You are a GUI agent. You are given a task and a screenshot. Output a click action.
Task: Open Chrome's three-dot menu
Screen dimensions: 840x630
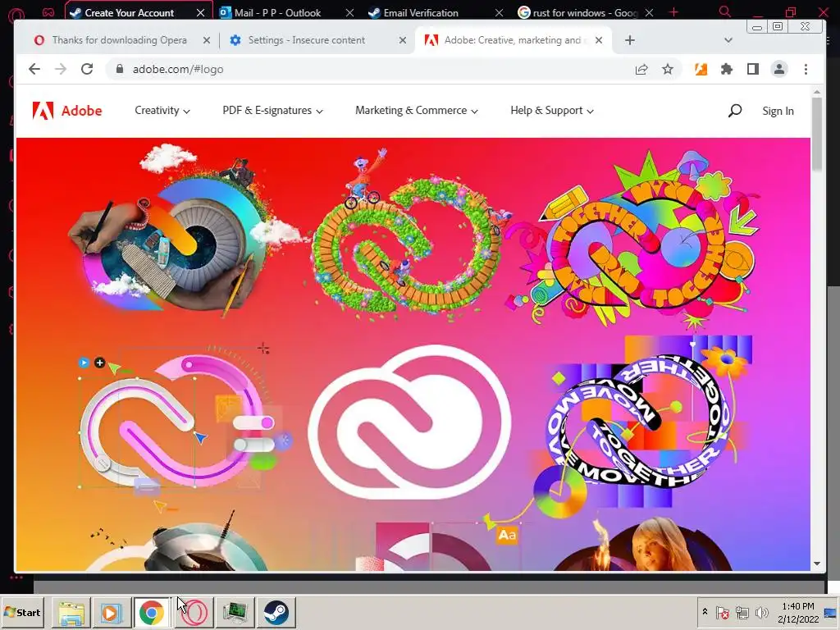coord(806,69)
